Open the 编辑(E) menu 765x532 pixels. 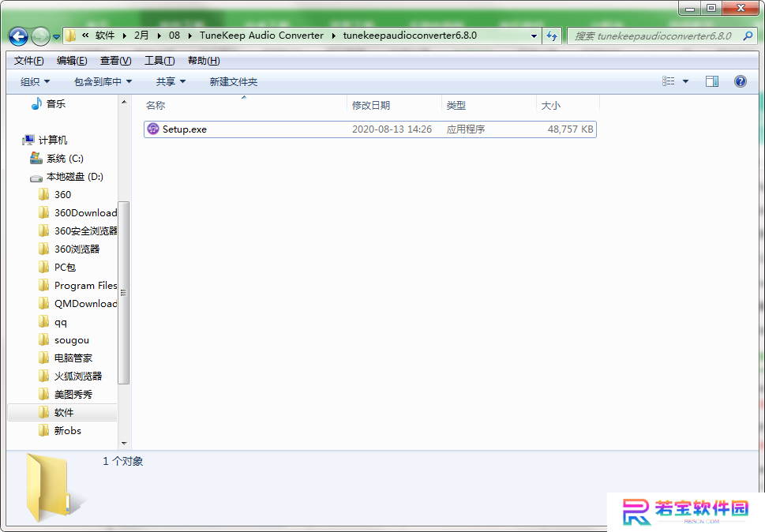[x=72, y=61]
